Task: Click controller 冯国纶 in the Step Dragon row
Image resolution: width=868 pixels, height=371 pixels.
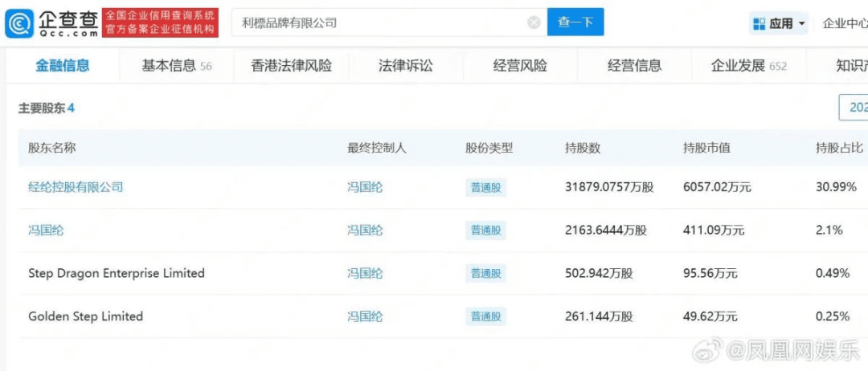Action: click(365, 273)
